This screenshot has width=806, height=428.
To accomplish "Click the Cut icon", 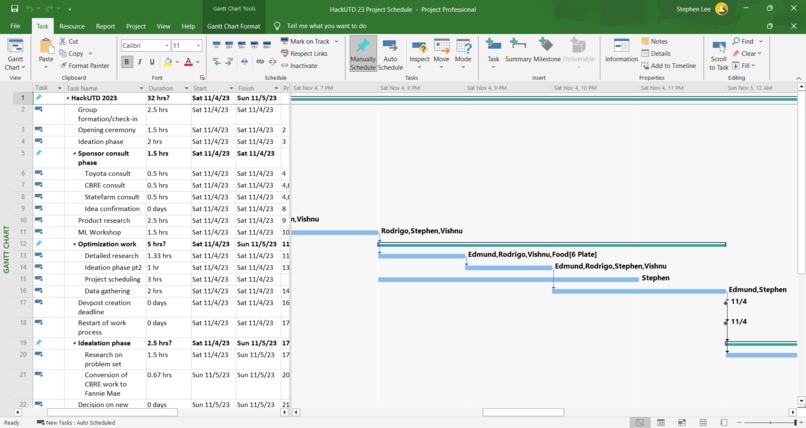I will 63,41.
